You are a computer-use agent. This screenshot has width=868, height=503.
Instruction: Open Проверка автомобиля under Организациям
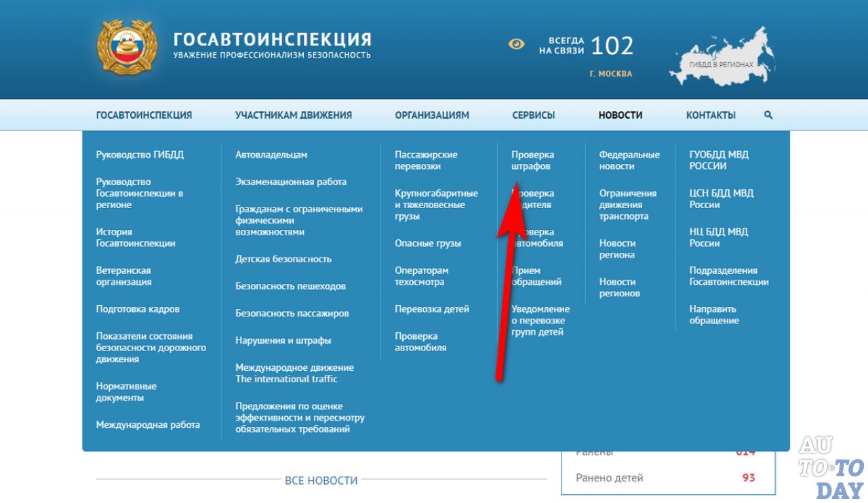420,342
